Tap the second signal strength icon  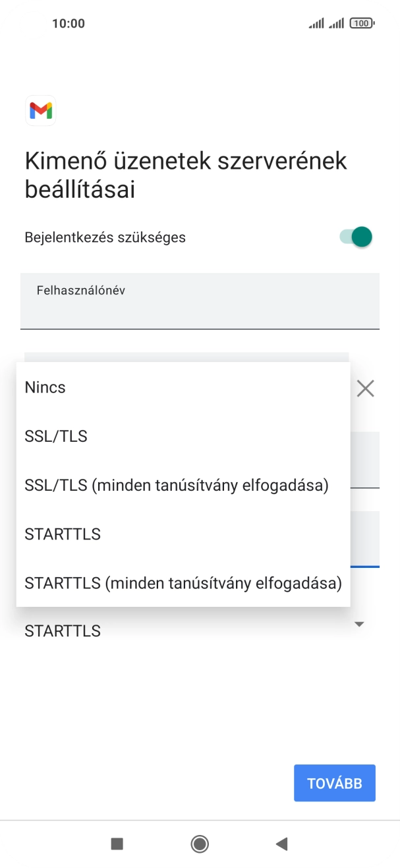click(337, 24)
